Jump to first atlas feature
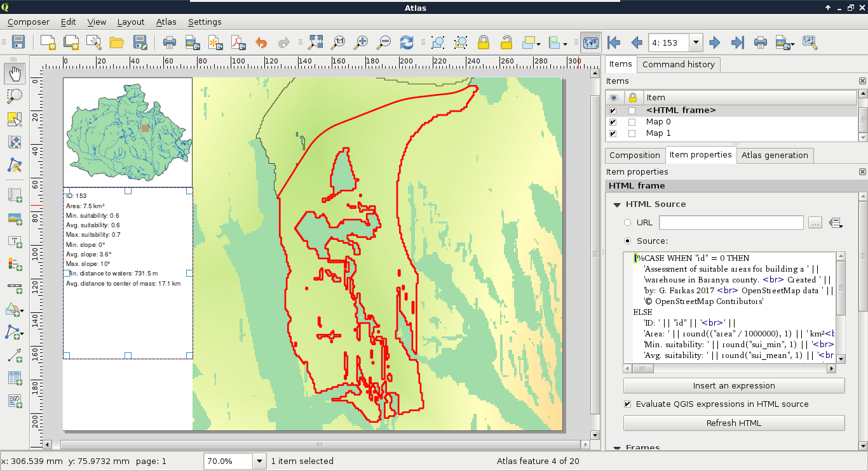 613,43
